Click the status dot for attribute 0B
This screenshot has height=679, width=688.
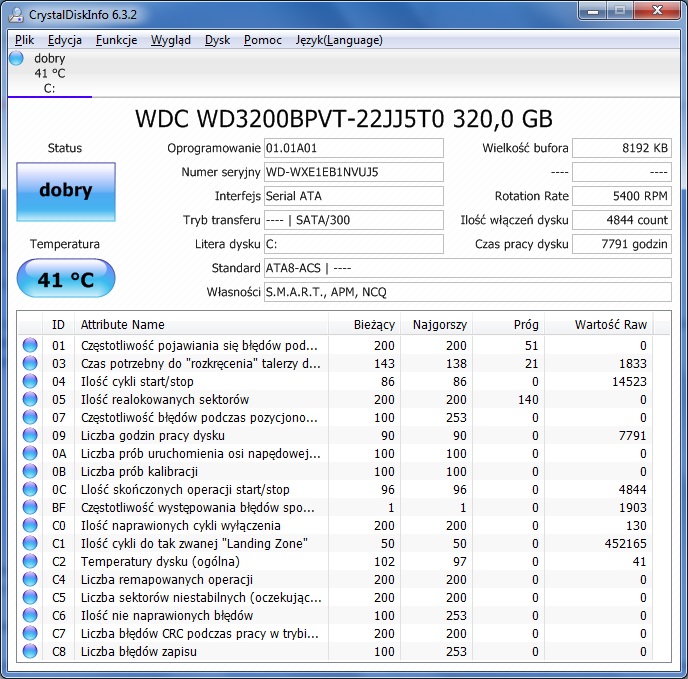30,471
